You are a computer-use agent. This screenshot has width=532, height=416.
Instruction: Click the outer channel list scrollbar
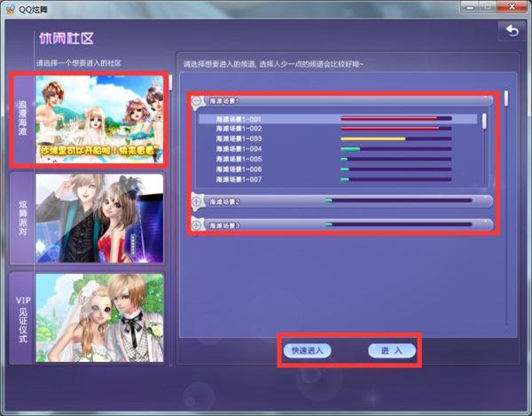[x=506, y=98]
